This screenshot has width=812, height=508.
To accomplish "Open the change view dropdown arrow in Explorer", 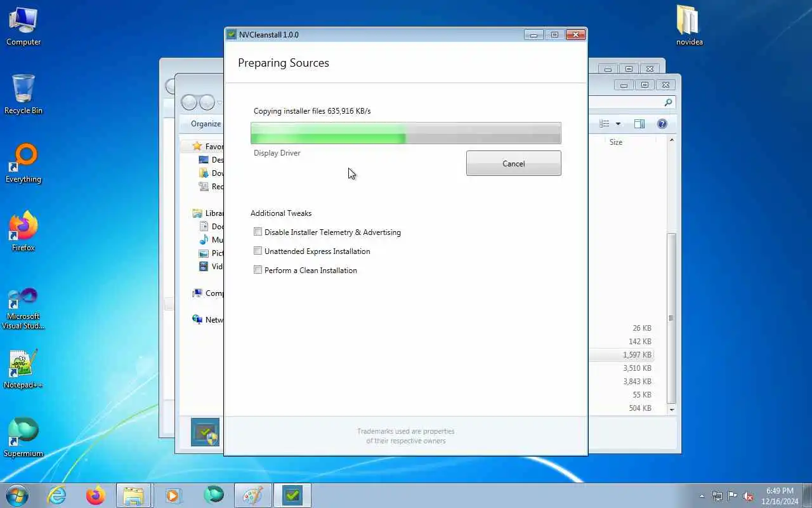I will [x=618, y=124].
